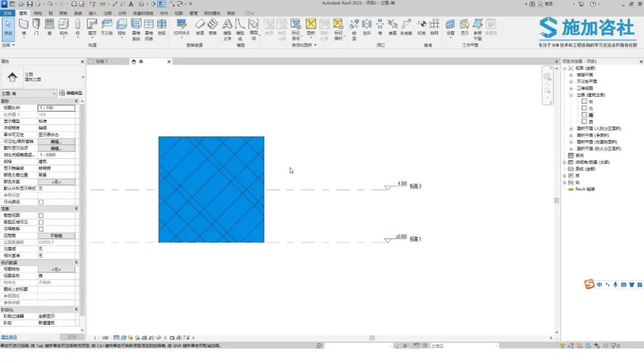Select the Ceiling tool in the ribbon
Image resolution: width=644 pixels, height=363 pixels.
pyautogui.click(x=107, y=26)
